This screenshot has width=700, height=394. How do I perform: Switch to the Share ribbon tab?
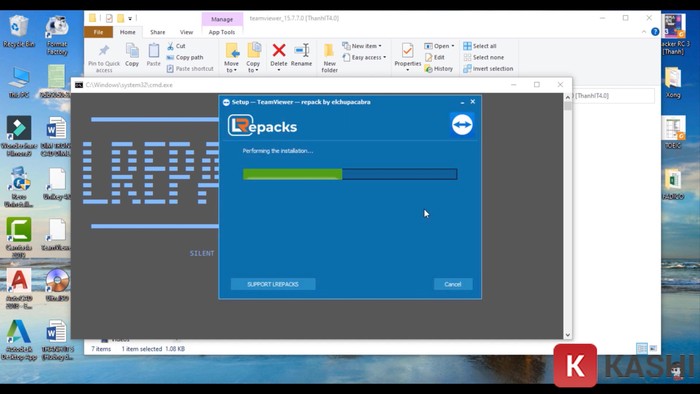158,32
